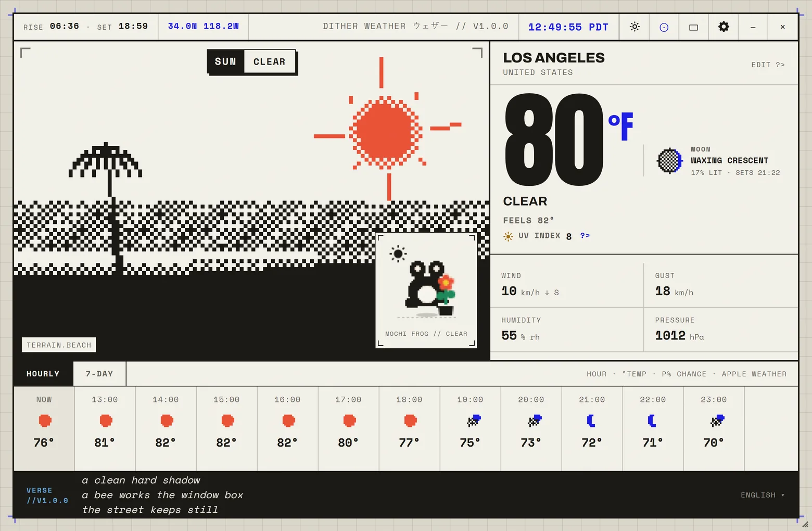Click sun icon for 14:00 forecast
Image resolution: width=812 pixels, height=531 pixels.
point(167,421)
